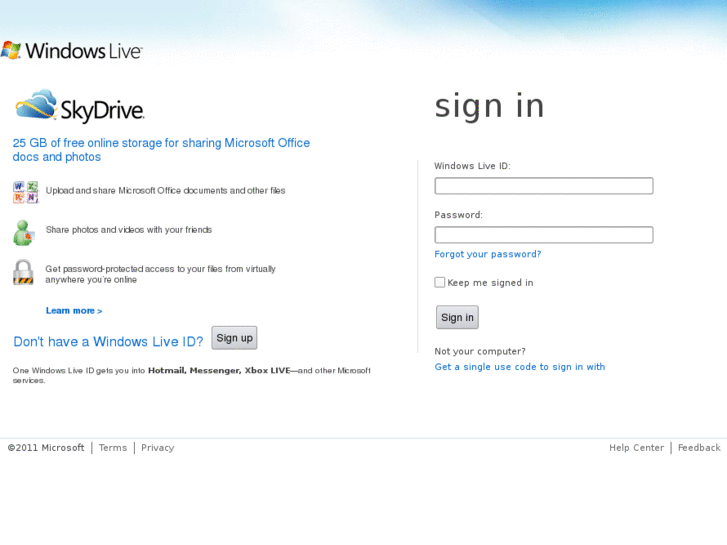727x545 pixels.
Task: Click the ©2011 Microsoft footer text
Action: tap(46, 448)
